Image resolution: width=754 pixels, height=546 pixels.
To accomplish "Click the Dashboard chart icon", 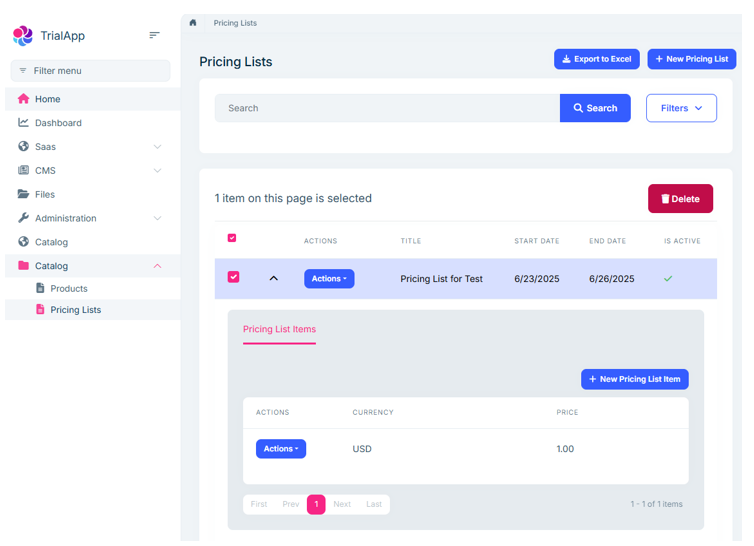I will [x=23, y=122].
